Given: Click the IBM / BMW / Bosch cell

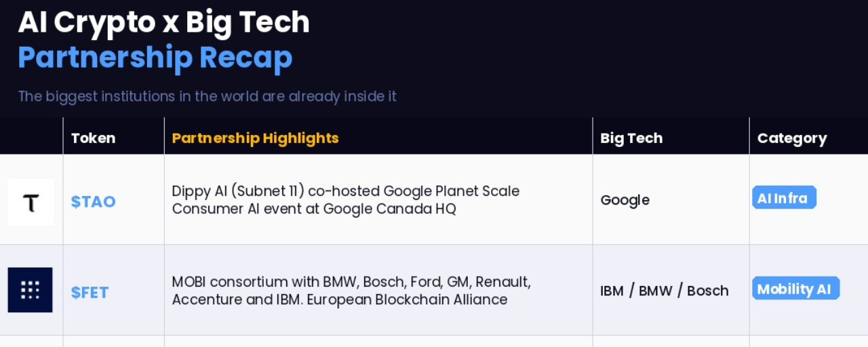Looking at the screenshot, I should click(x=664, y=291).
